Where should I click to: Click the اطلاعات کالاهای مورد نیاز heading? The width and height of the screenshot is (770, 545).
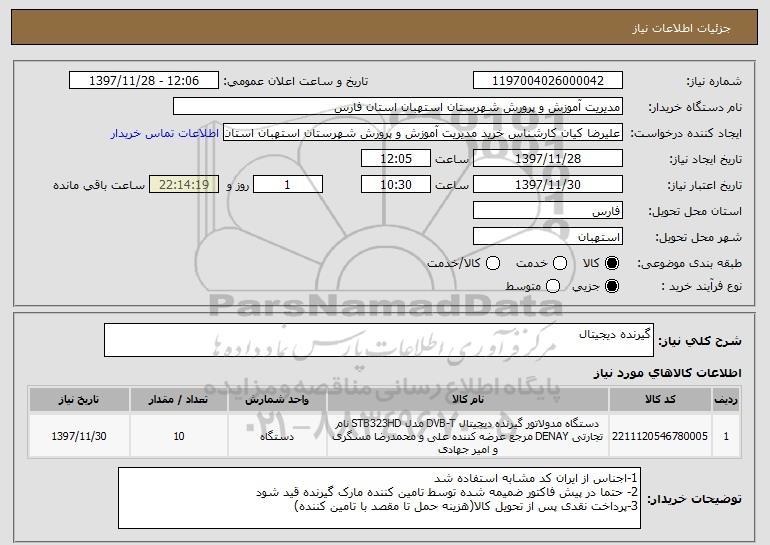[x=668, y=373]
